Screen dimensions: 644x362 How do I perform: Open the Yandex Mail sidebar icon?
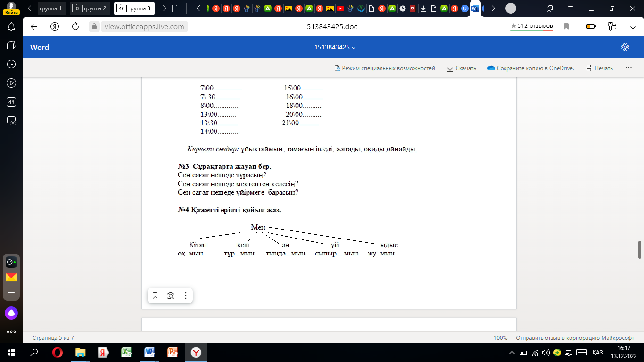11,277
